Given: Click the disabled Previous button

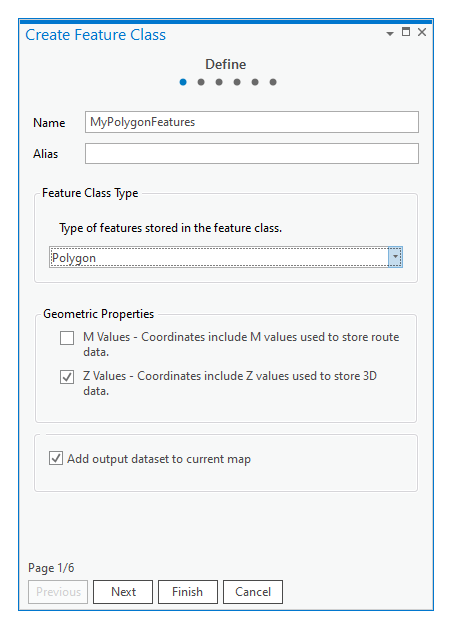Looking at the screenshot, I should [58, 592].
